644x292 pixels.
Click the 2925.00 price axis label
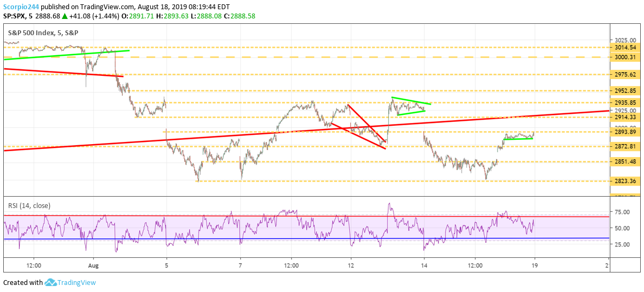click(x=626, y=110)
